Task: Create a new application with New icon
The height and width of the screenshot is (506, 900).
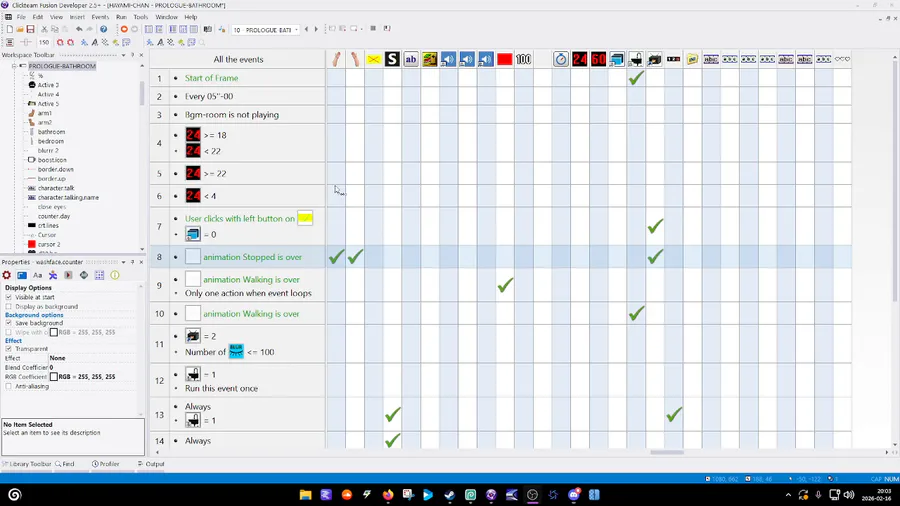Action: [10, 29]
